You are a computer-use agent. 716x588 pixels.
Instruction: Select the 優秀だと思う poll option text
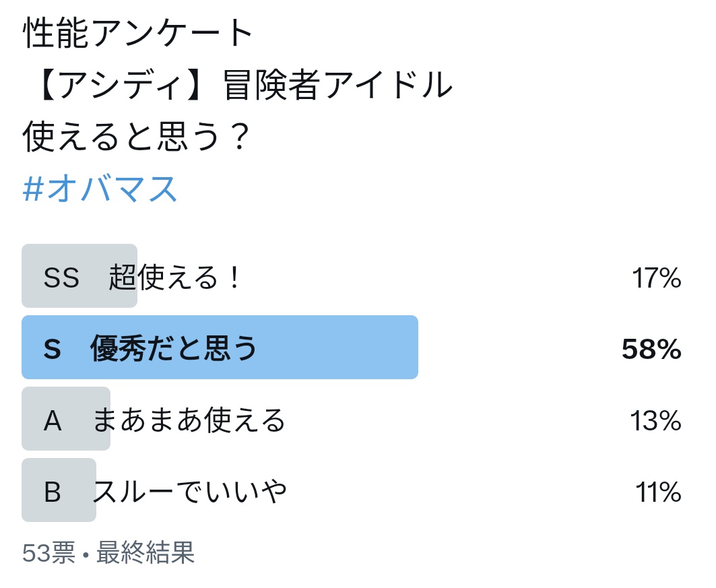point(174,348)
